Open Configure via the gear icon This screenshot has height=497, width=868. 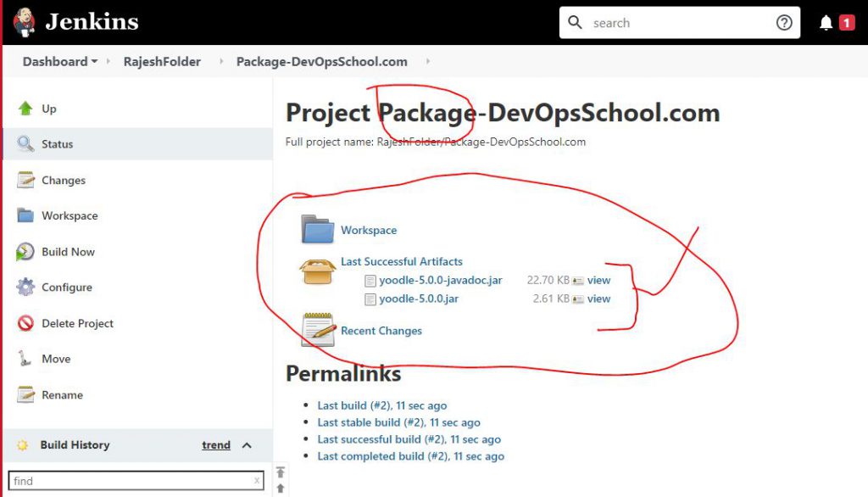25,288
